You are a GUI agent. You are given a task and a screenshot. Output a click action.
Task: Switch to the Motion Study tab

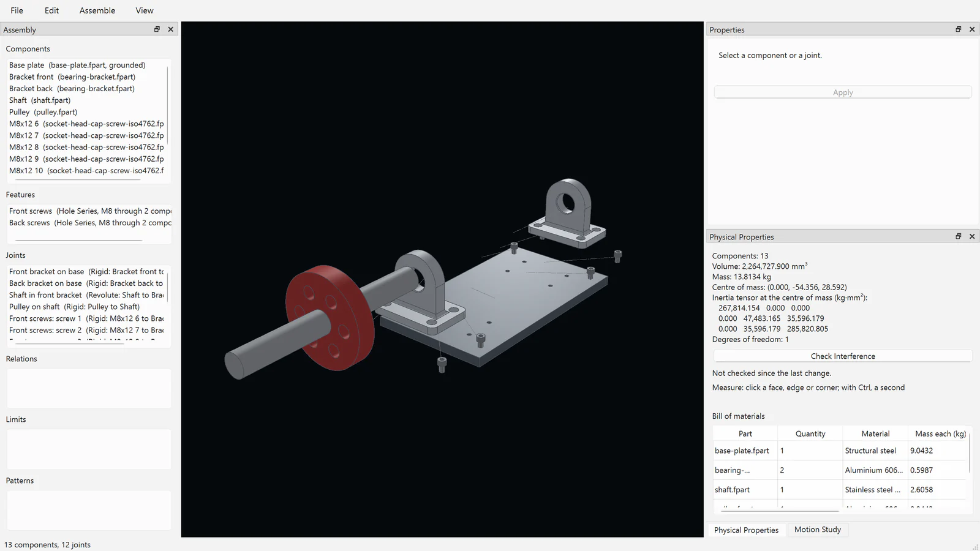pos(818,530)
